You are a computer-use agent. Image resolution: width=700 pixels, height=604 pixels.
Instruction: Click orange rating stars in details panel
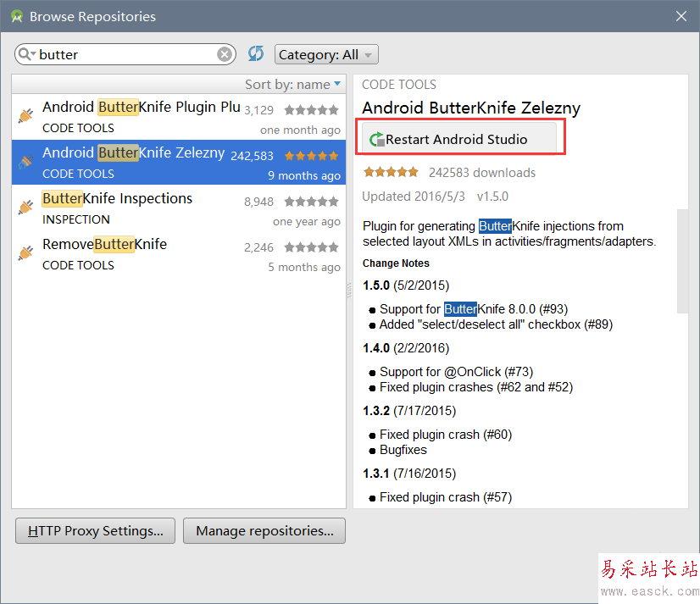point(391,172)
